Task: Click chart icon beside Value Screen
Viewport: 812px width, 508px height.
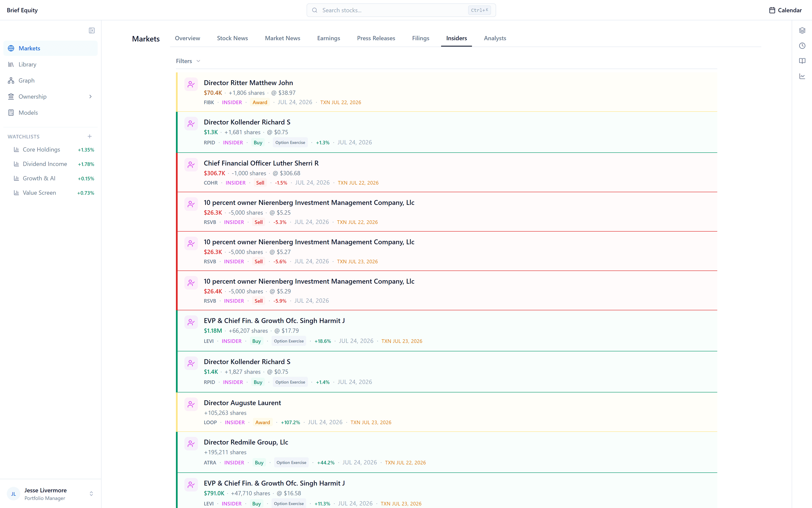Action: [16, 193]
